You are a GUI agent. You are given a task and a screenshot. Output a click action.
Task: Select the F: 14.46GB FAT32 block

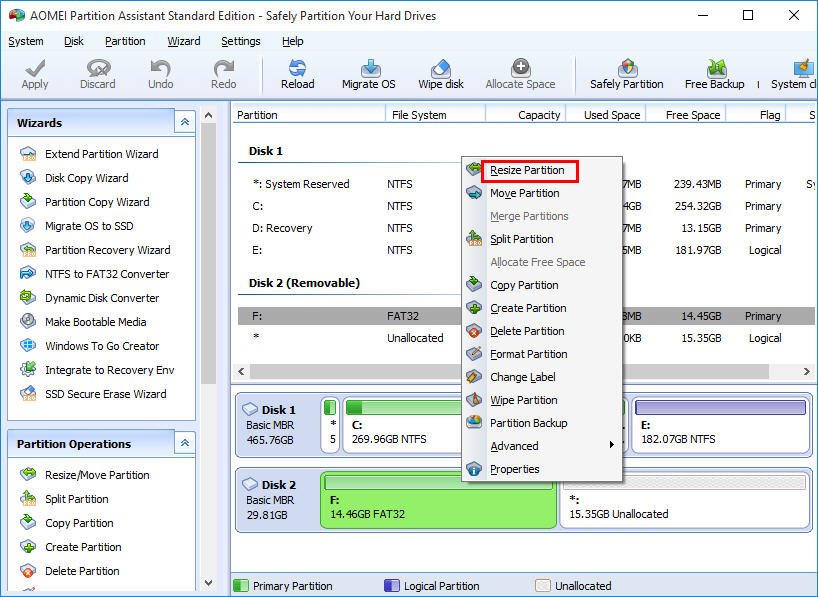(x=439, y=500)
